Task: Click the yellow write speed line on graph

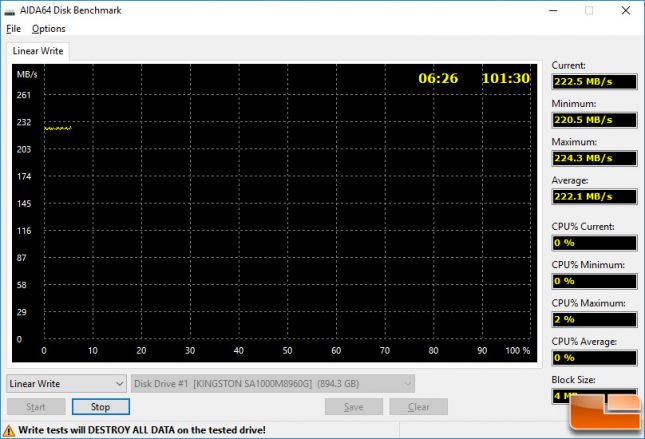Action: pyautogui.click(x=58, y=128)
